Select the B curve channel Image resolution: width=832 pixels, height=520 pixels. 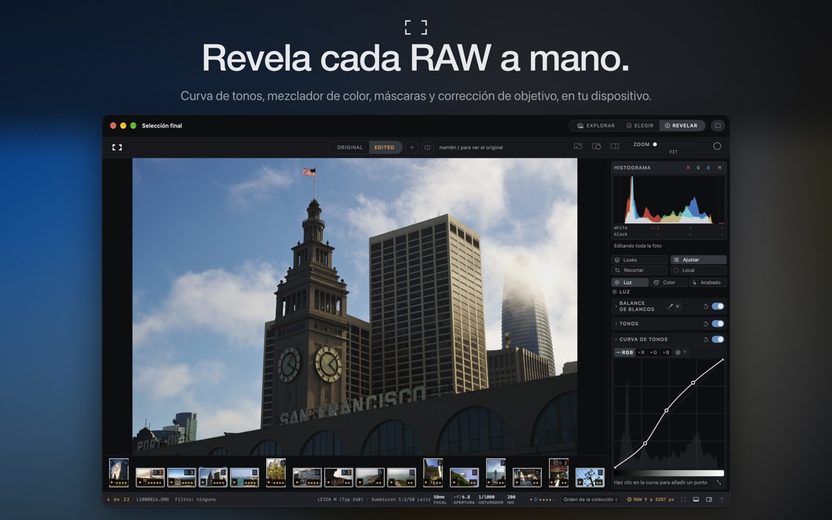coord(666,352)
